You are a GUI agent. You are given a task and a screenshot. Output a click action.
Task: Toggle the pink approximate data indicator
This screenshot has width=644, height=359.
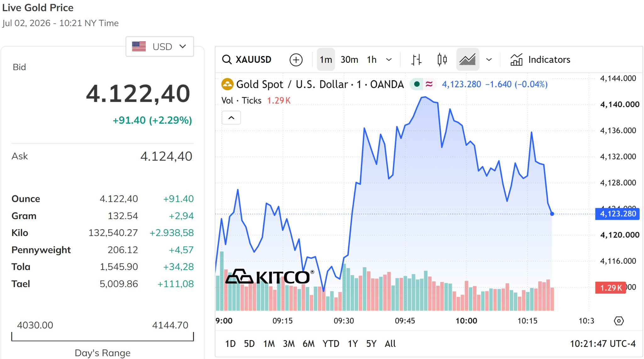pyautogui.click(x=429, y=84)
